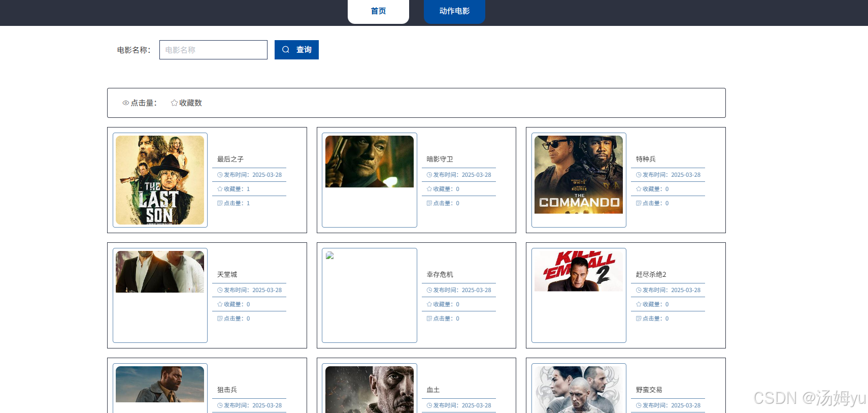Screen dimensions: 868x413
Task: Select the movie title 特种兵
Action: 646,159
